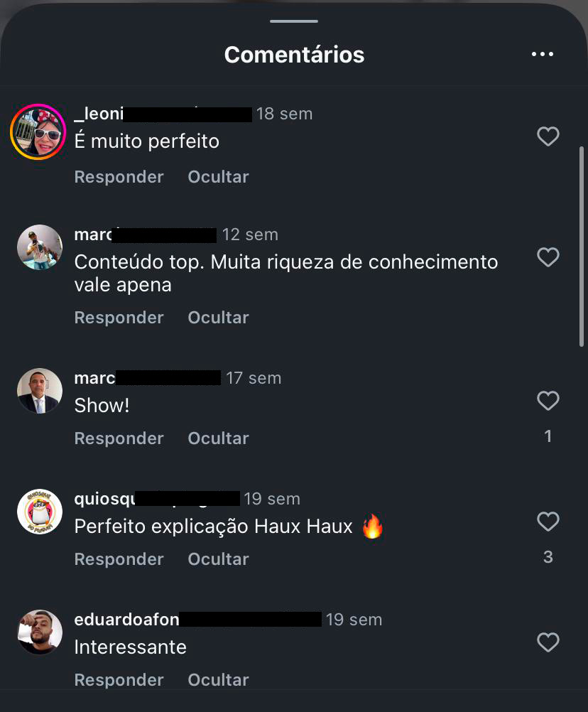The width and height of the screenshot is (588, 712).
Task: Like the "É muito perfeito" comment
Action: [x=548, y=136]
